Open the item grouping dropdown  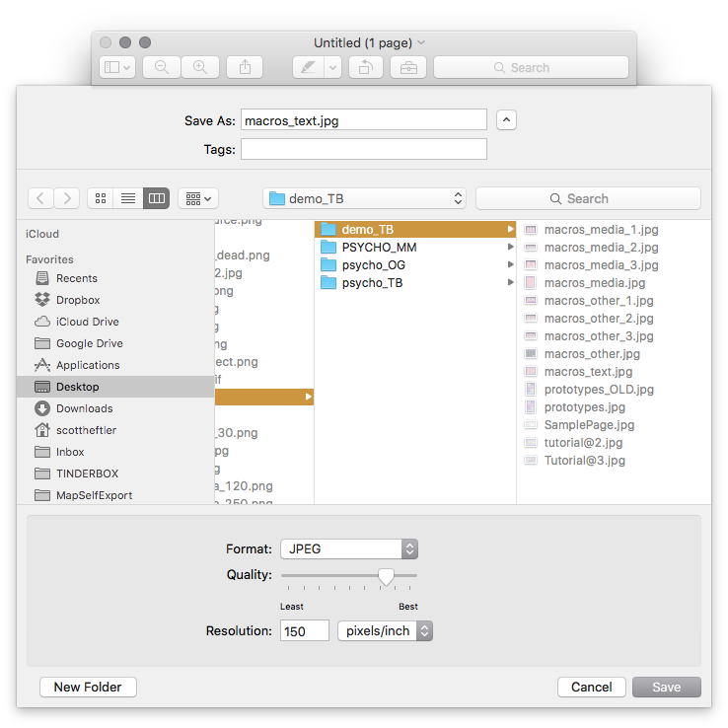(x=198, y=198)
